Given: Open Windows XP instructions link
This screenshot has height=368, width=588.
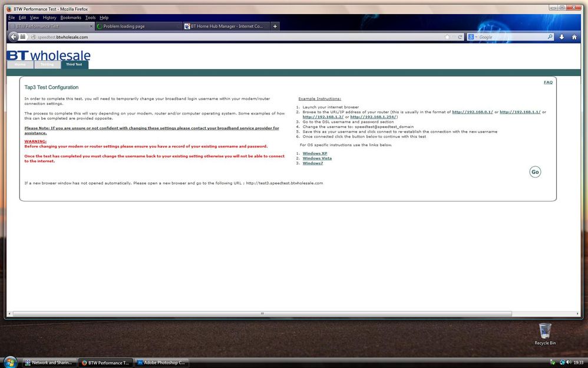Looking at the screenshot, I should pyautogui.click(x=315, y=153).
